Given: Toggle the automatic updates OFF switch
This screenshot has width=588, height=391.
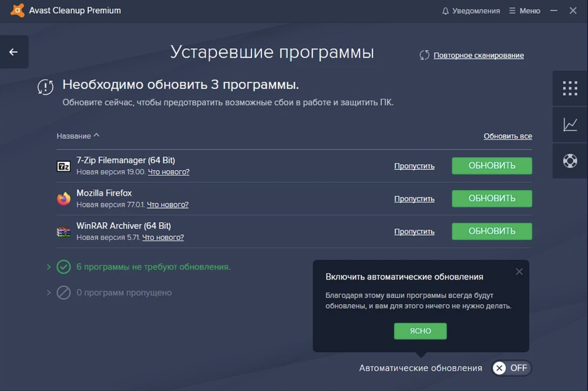Looking at the screenshot, I should 511,368.
